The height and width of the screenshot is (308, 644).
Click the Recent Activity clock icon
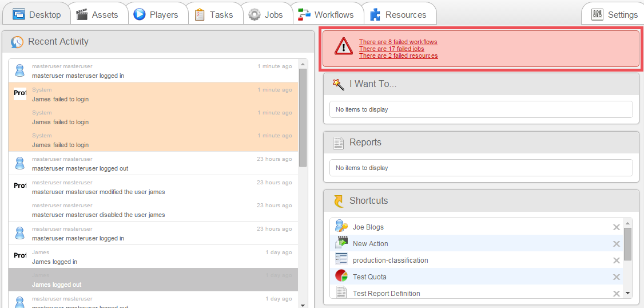(17, 42)
